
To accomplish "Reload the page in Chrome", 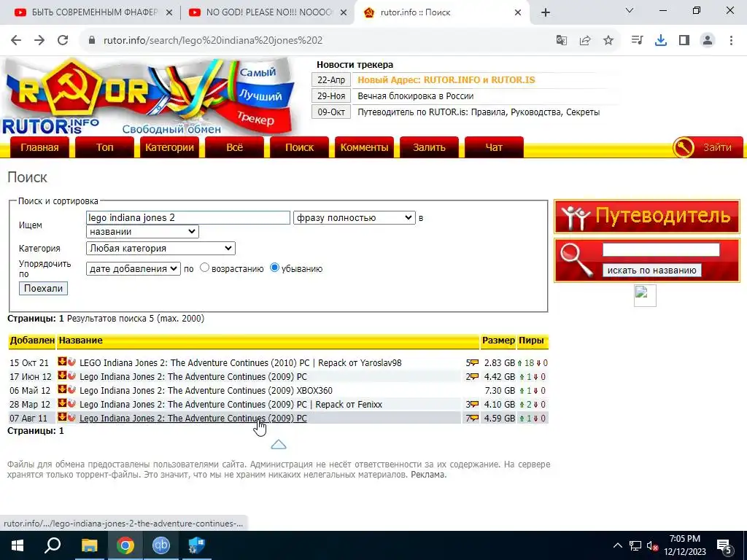I will tap(63, 40).
